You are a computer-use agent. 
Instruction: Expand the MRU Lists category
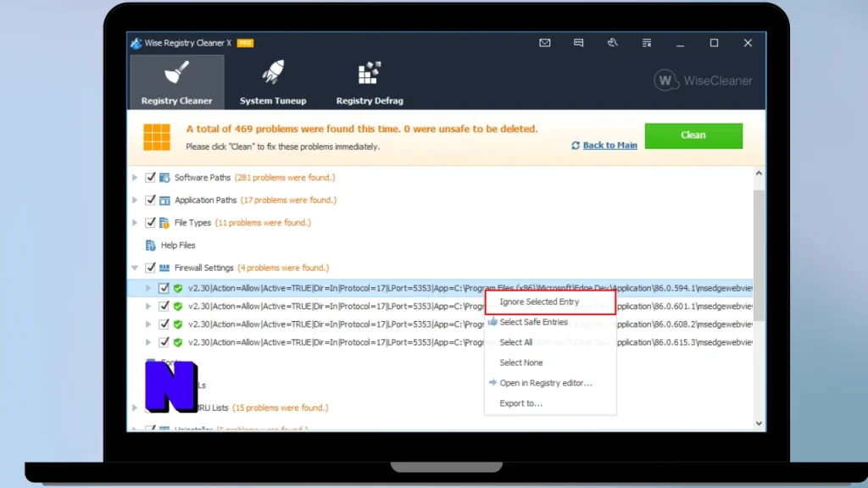(135, 408)
